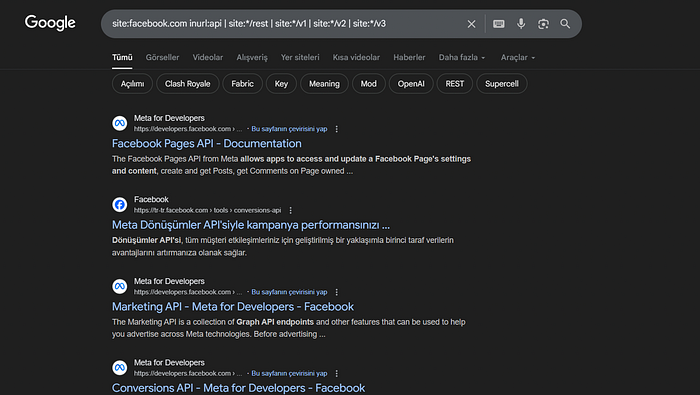Image resolution: width=700 pixels, height=395 pixels.
Task: Open Conversions API - Meta for Developers link
Action: coord(238,388)
